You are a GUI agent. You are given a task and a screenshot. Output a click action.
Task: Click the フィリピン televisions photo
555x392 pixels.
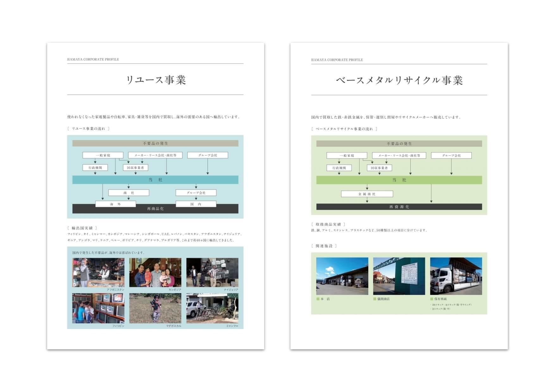coord(98,308)
